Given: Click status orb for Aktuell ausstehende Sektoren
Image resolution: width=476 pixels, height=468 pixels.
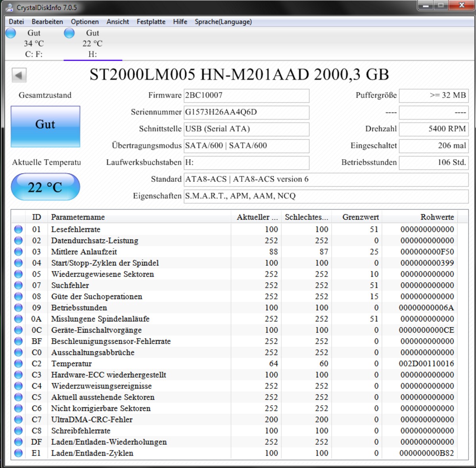Looking at the screenshot, I should pos(18,397).
